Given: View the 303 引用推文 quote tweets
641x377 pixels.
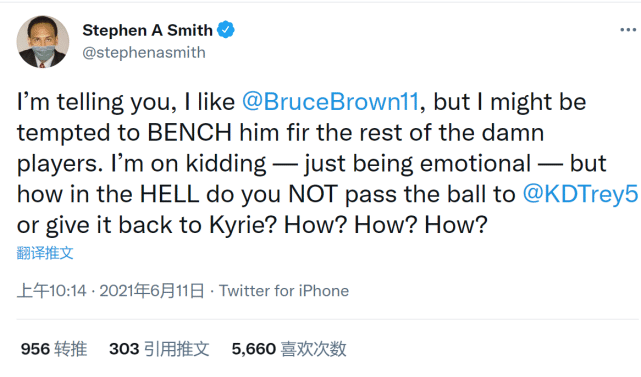Looking at the screenshot, I should coord(159,349).
